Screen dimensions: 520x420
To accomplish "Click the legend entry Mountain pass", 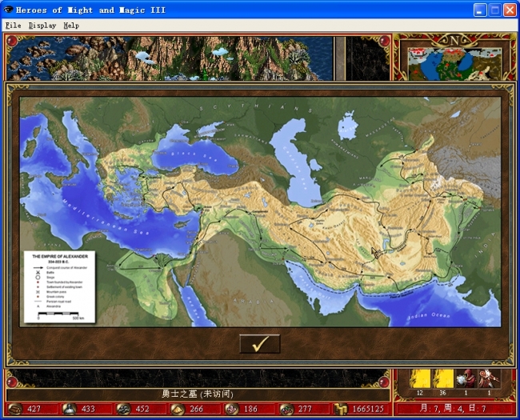I will click(x=56, y=292).
